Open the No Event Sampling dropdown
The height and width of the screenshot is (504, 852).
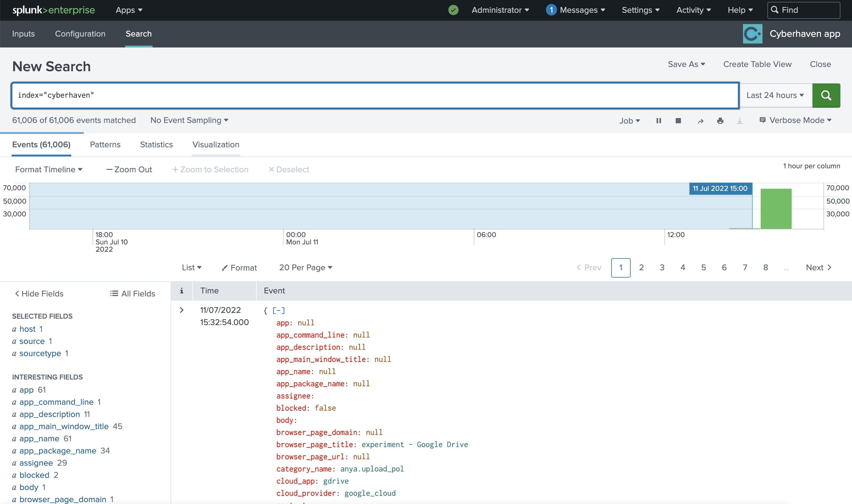click(189, 120)
